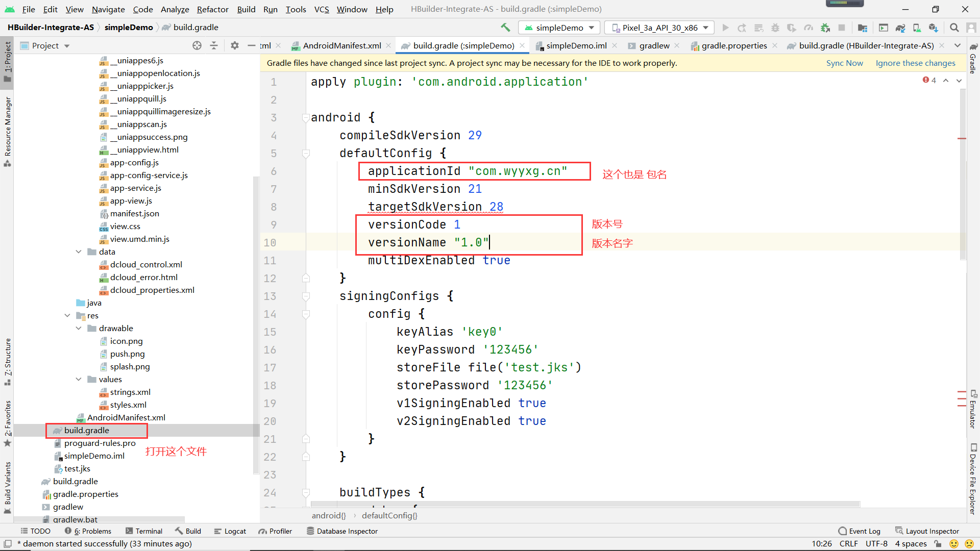Open the Pixel_3a_API_30_x86 device dropdown

point(660,28)
